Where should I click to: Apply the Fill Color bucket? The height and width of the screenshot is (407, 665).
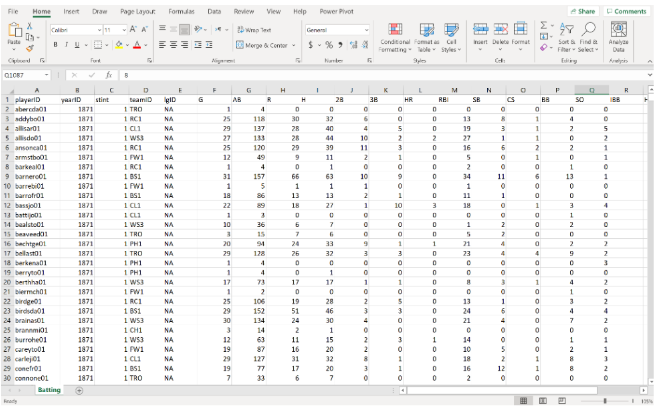pos(119,45)
